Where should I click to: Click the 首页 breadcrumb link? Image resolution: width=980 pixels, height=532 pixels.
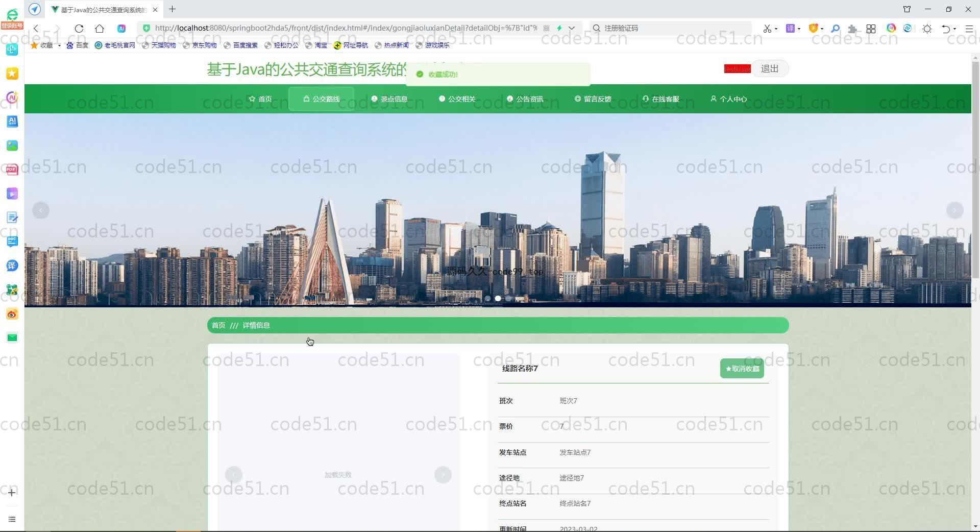coord(218,325)
